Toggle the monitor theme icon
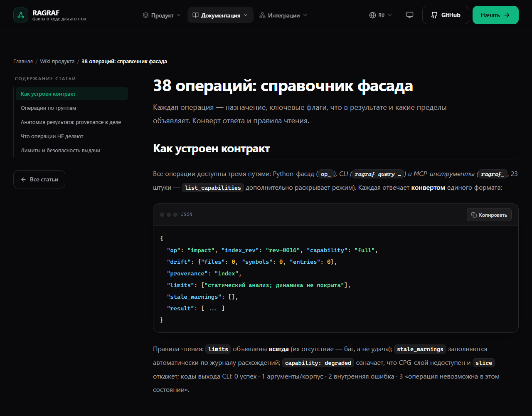The image size is (532, 416). 410,15
